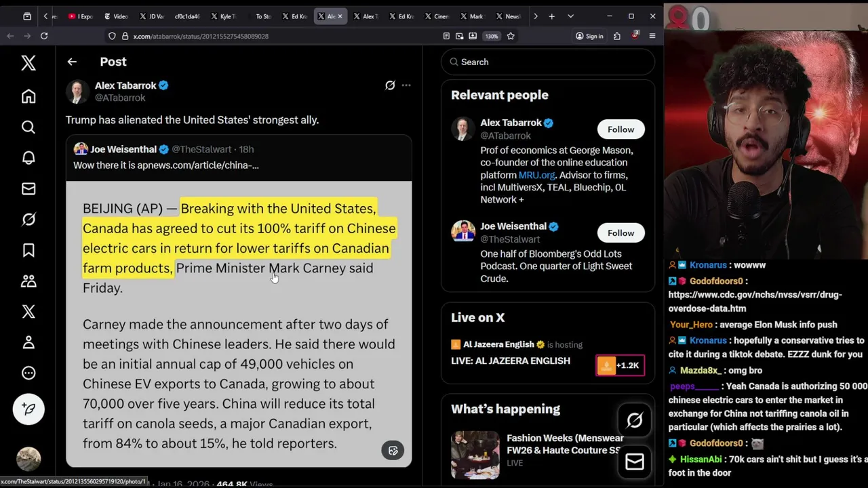Open MRU.org link in bio
868x488 pixels.
[x=536, y=175]
